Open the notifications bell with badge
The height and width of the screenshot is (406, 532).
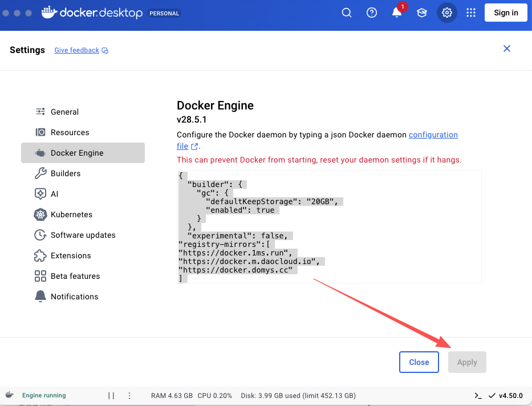coord(397,13)
